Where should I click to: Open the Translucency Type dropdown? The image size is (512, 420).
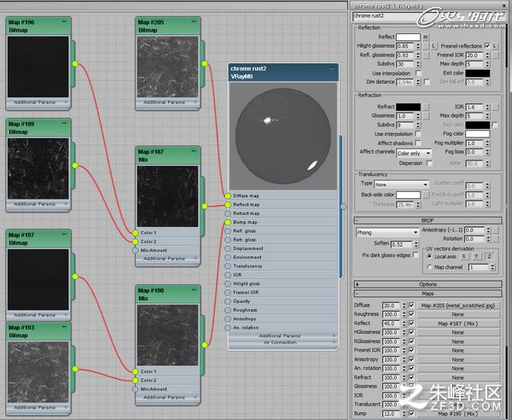point(401,184)
